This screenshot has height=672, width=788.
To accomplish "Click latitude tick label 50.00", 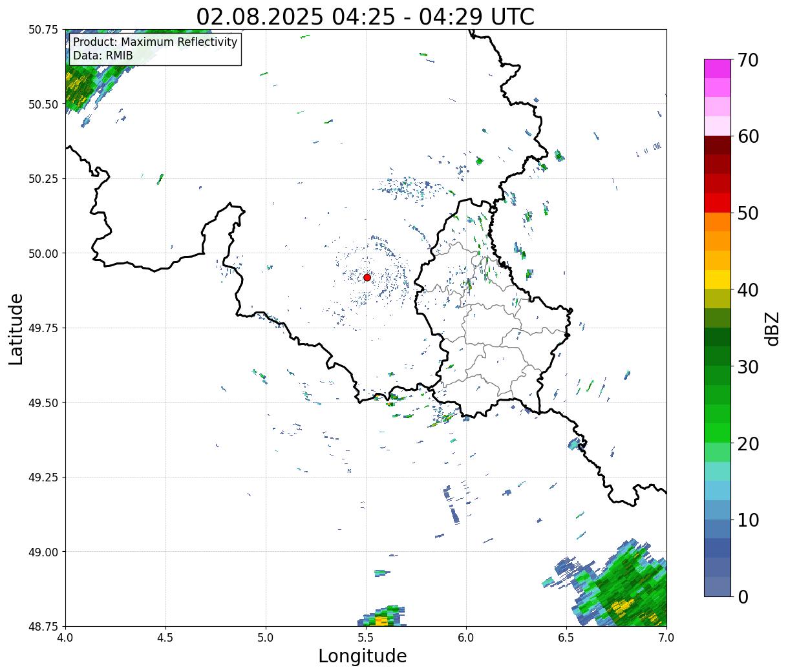I will click(44, 253).
